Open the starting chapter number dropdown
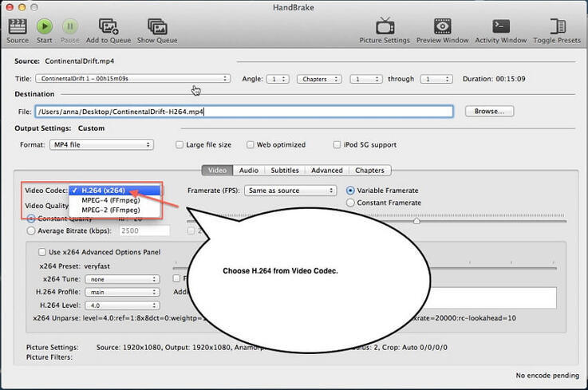 point(366,79)
